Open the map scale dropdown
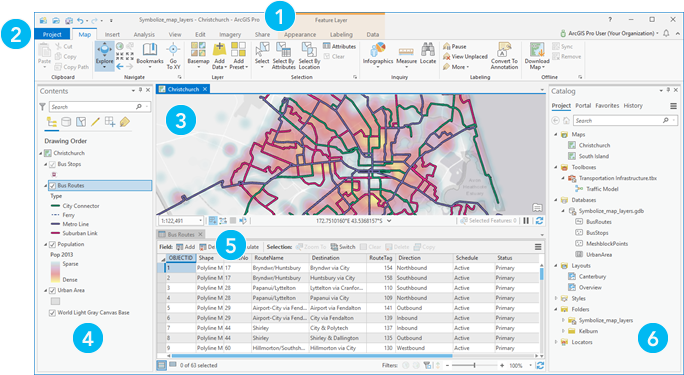 [x=200, y=221]
